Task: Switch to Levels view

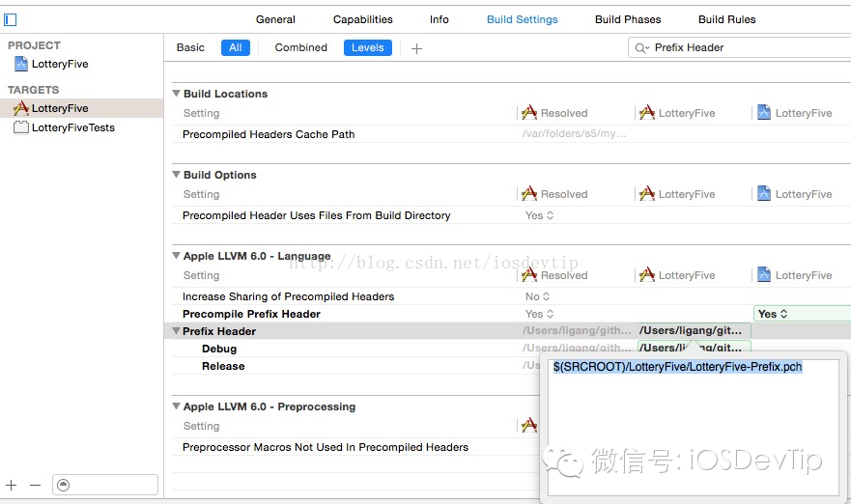Action: coord(367,47)
